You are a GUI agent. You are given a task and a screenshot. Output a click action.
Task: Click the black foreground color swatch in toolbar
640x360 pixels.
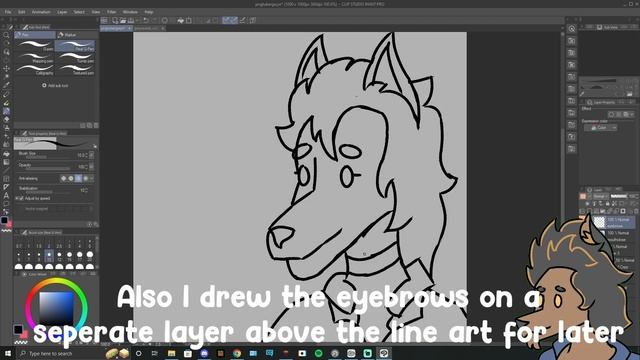4,220
